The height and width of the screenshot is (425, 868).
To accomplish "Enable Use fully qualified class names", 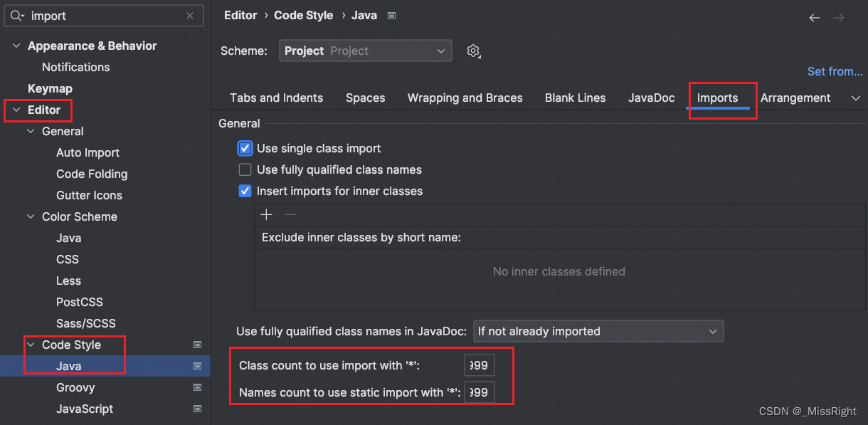I will [x=245, y=169].
